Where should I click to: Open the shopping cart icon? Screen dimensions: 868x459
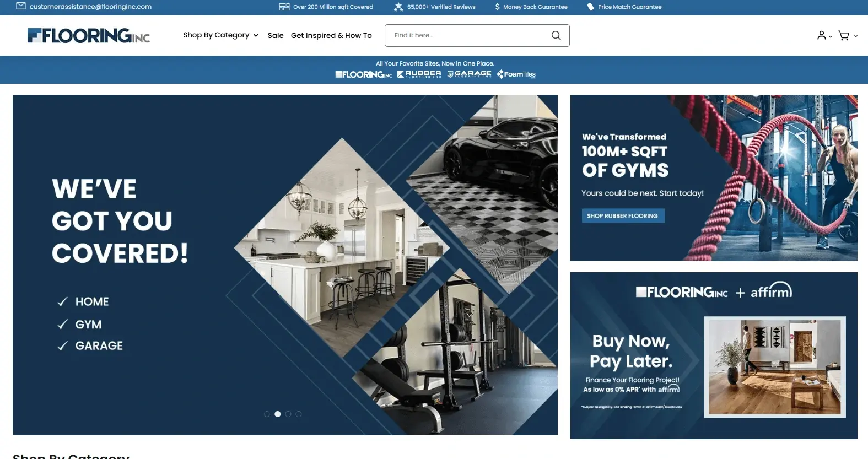pos(843,35)
